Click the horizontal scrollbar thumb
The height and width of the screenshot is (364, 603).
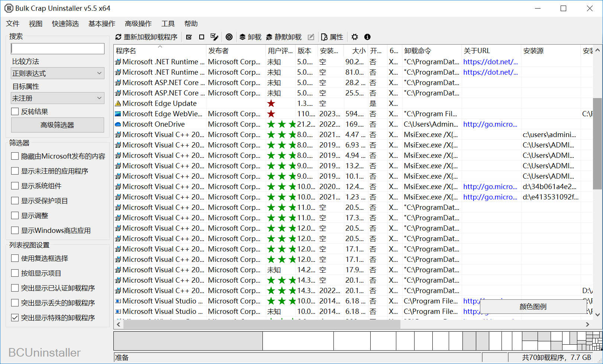[262, 324]
